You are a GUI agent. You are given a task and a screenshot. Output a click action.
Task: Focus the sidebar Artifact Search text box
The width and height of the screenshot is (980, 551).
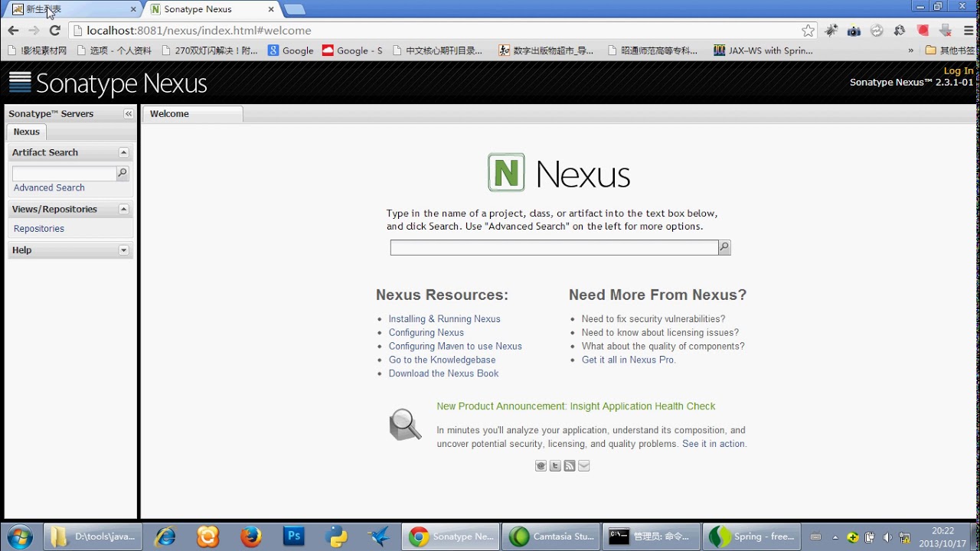point(64,174)
